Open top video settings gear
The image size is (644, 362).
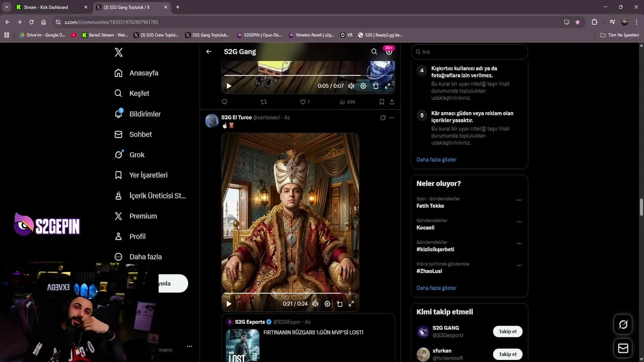coord(363,86)
